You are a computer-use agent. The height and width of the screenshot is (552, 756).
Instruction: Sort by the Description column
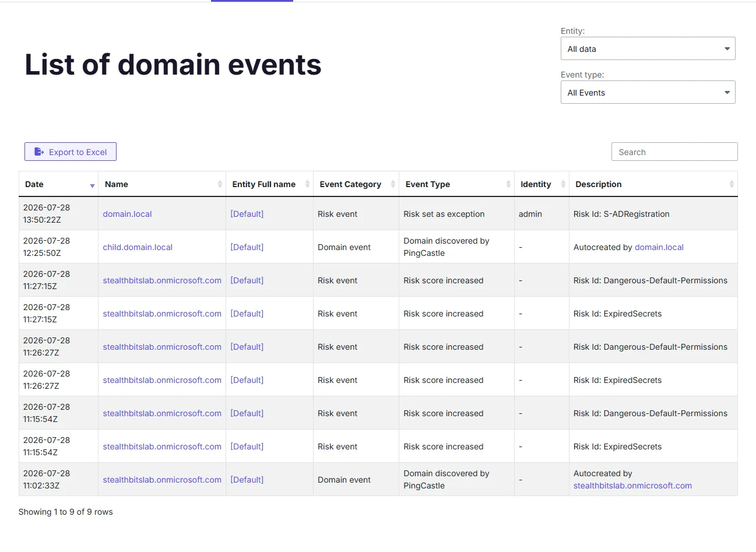coord(653,184)
